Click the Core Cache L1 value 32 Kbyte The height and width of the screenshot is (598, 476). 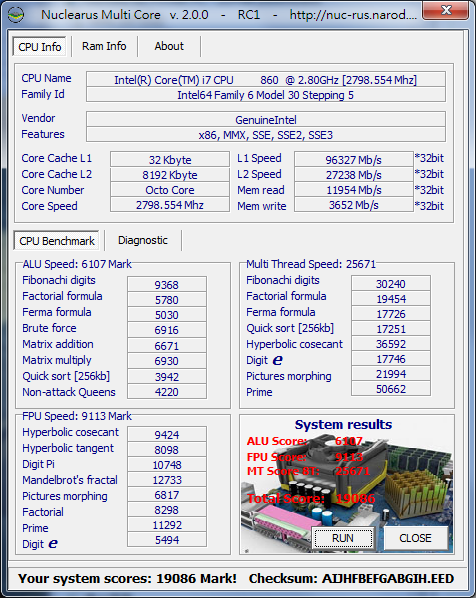click(170, 159)
